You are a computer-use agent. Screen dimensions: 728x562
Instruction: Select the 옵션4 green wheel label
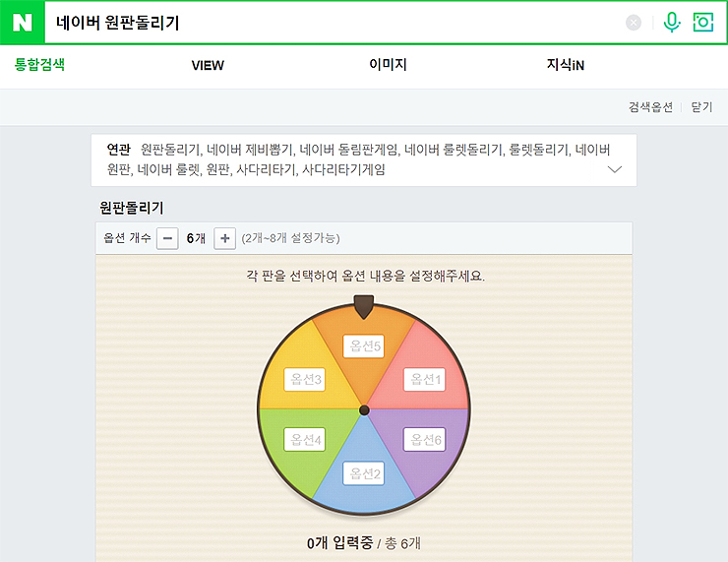[305, 439]
